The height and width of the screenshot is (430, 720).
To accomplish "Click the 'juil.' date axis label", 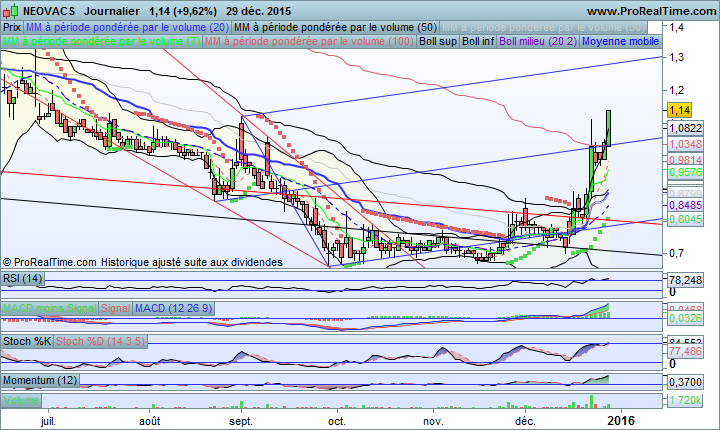I will tap(48, 421).
